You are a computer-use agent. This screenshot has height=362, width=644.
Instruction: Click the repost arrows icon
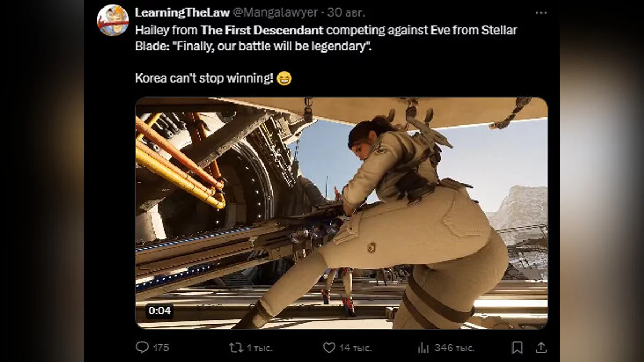pyautogui.click(x=236, y=348)
